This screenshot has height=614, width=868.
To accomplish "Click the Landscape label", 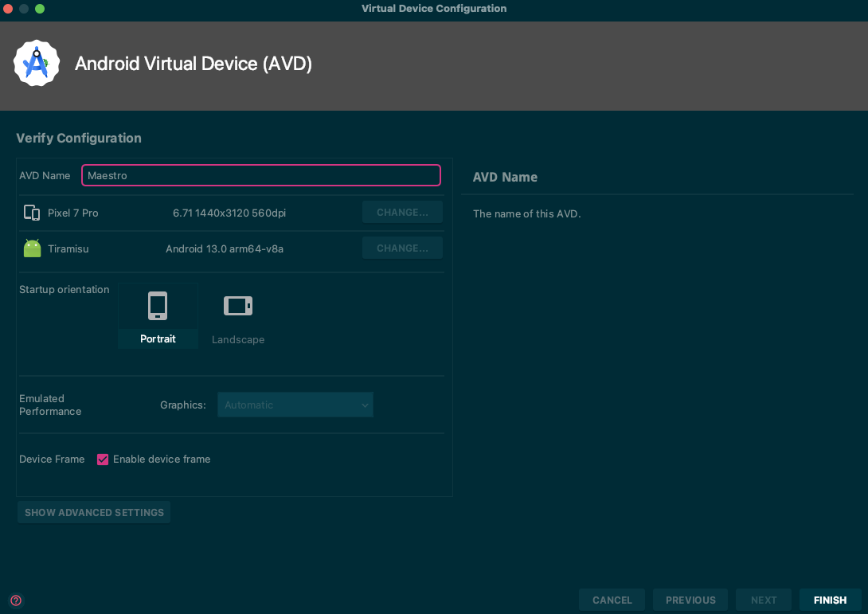I will point(238,339).
